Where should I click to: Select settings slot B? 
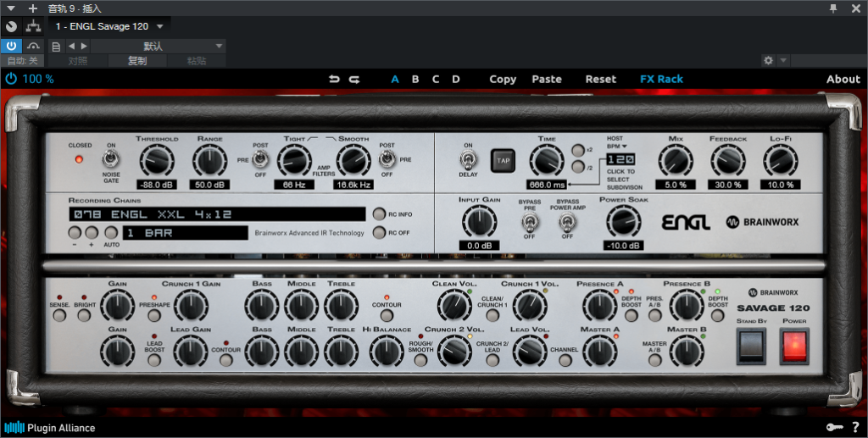(x=415, y=79)
